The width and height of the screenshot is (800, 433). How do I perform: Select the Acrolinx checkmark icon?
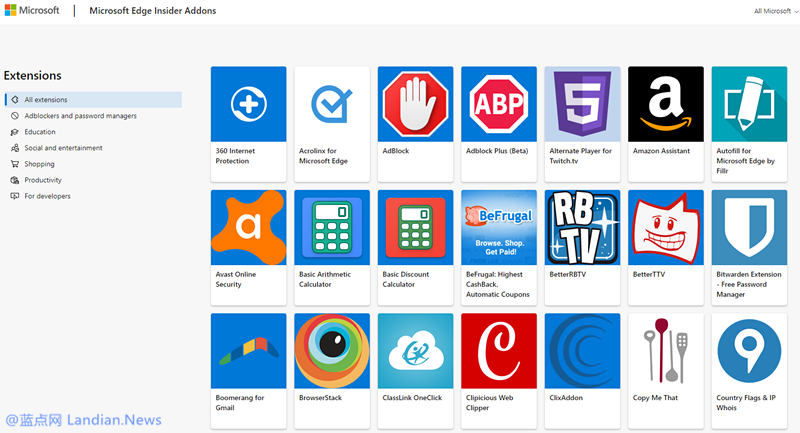[x=332, y=104]
